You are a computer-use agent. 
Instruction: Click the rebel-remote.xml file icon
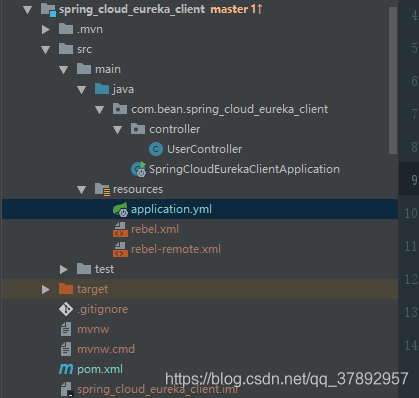120,249
